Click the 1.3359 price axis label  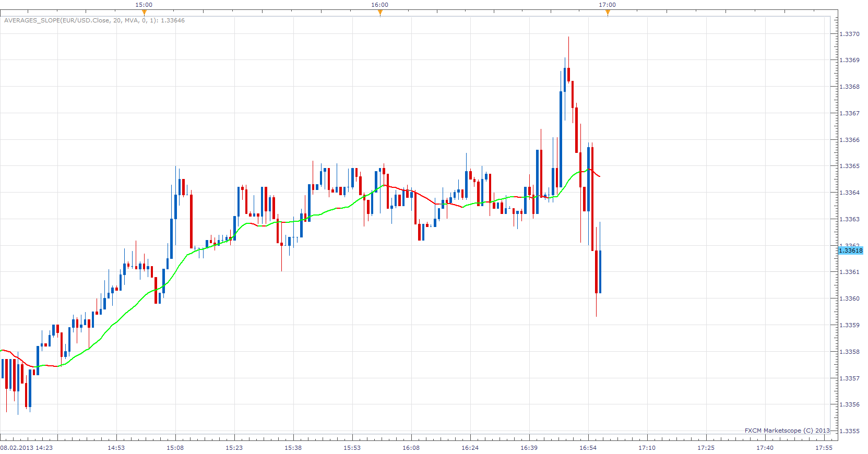pos(849,325)
